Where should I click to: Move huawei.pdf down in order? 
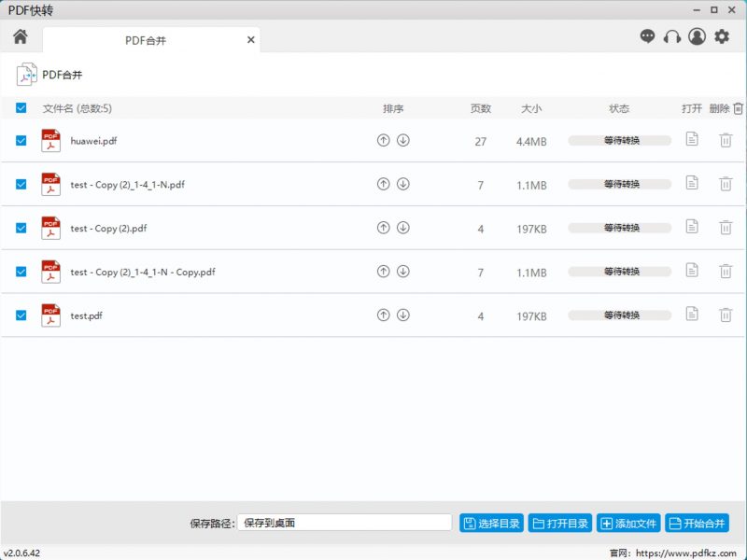click(403, 141)
